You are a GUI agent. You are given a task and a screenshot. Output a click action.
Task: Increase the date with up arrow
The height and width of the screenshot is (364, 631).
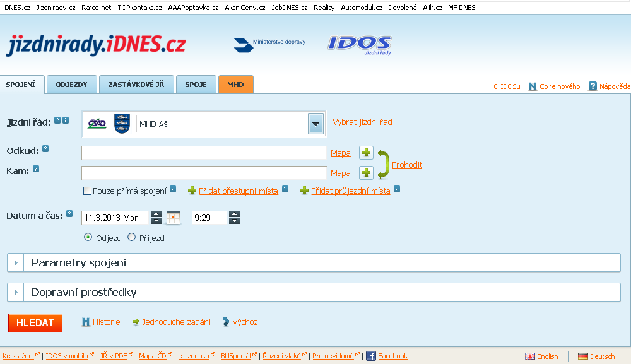[x=156, y=214]
